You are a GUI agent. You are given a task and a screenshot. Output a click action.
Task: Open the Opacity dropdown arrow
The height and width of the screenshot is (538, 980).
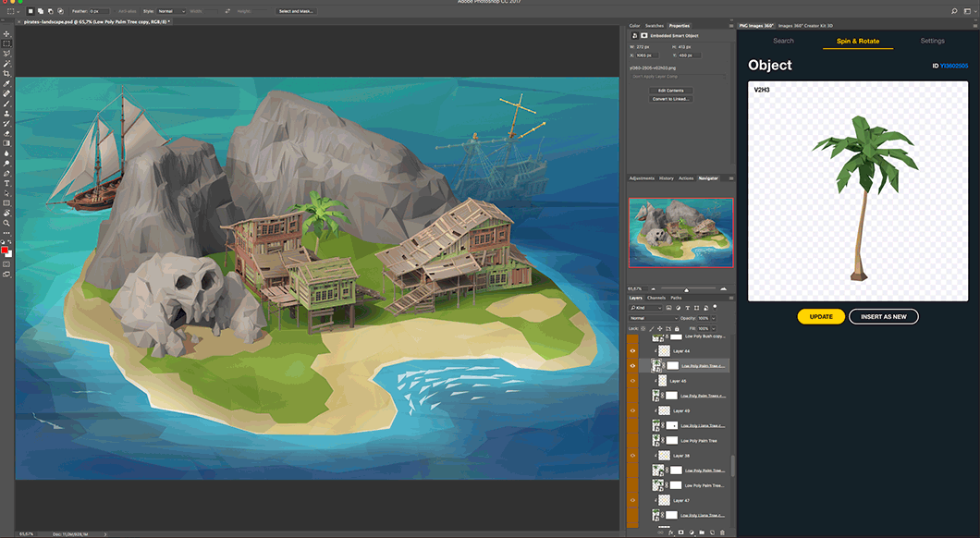tap(714, 318)
